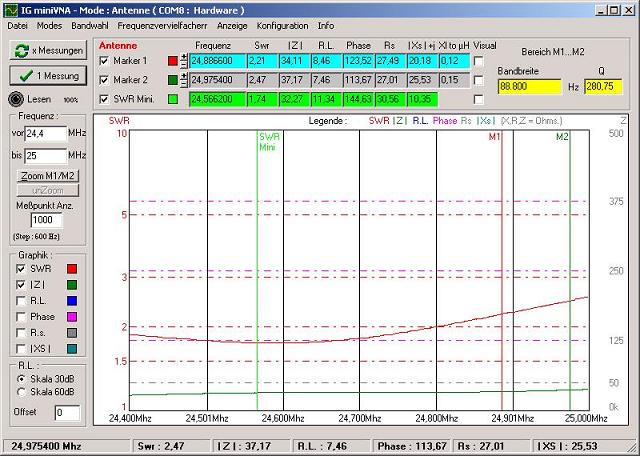The width and height of the screenshot is (640, 456).
Task: Click Marker 2 dark green color square
Action: pos(173,80)
